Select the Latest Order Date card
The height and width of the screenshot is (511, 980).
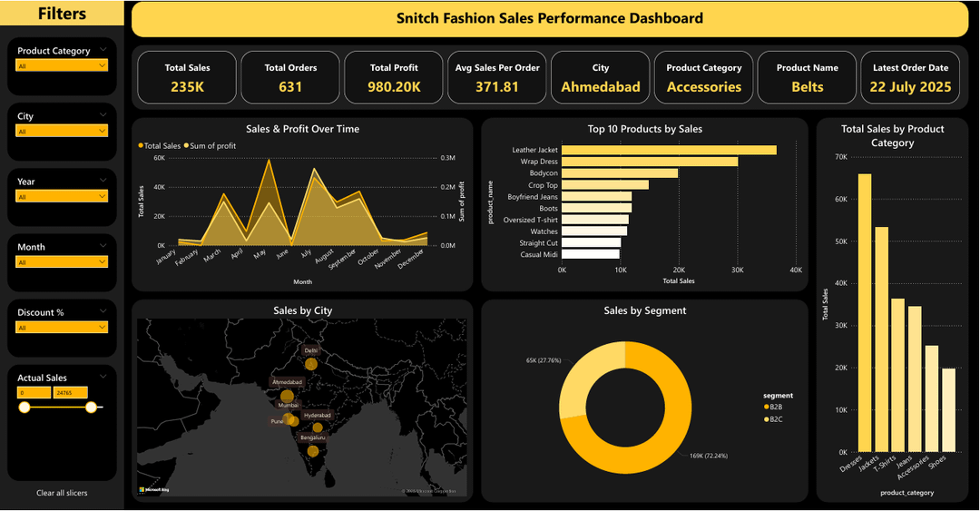(911, 77)
